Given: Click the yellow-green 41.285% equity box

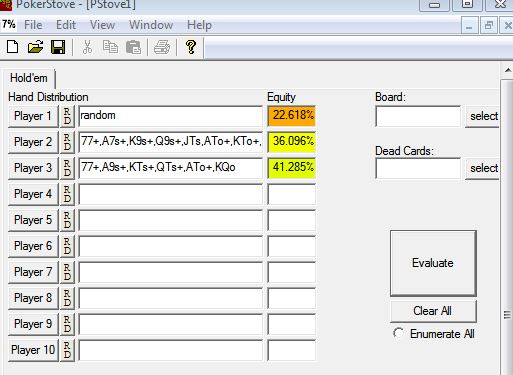Looking at the screenshot, I should pos(291,168).
